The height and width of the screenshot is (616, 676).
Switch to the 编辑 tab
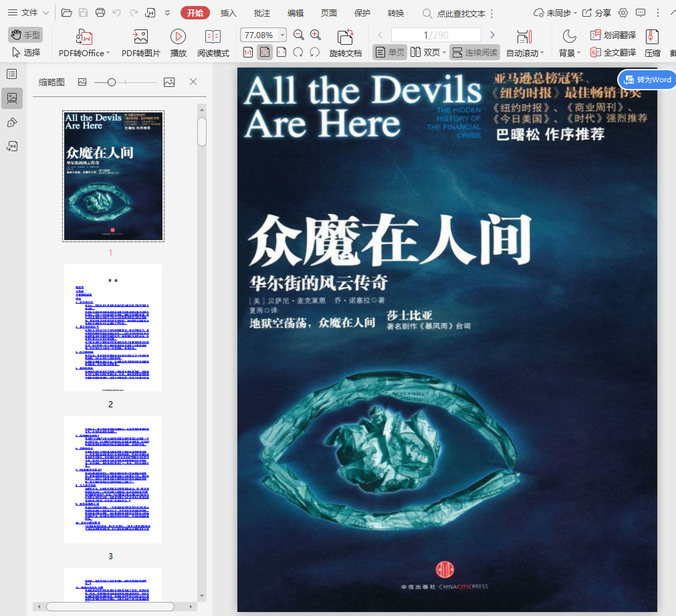point(296,13)
